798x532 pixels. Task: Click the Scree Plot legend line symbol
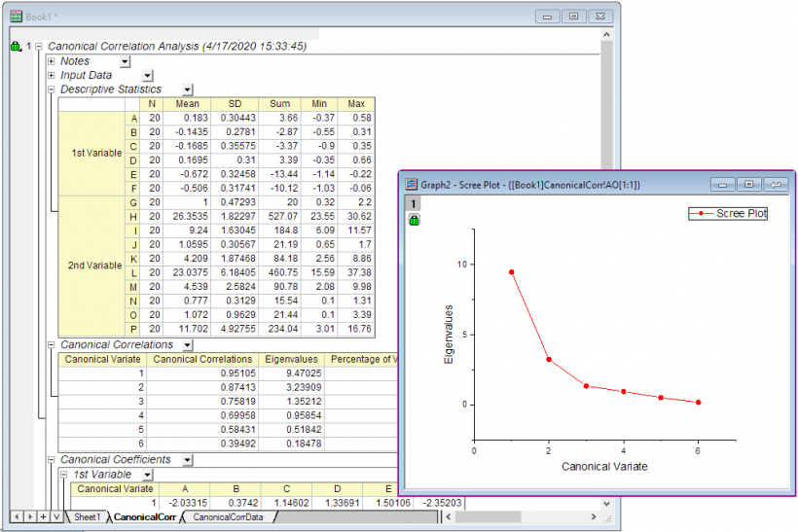point(702,214)
